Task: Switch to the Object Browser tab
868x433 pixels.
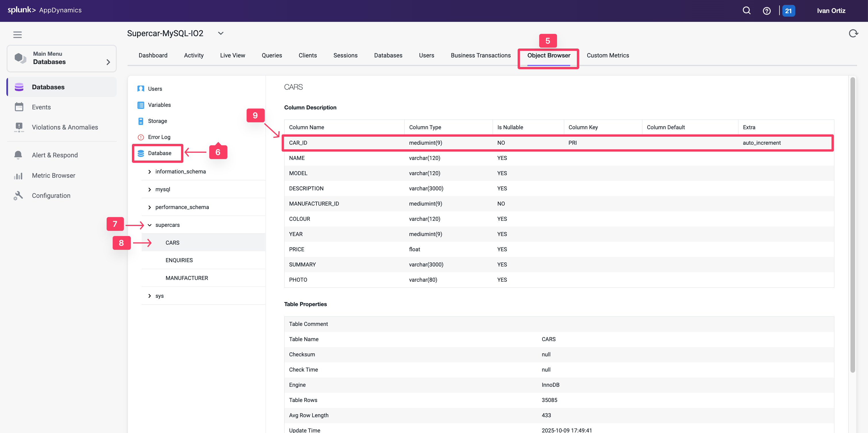Action: pyautogui.click(x=548, y=55)
